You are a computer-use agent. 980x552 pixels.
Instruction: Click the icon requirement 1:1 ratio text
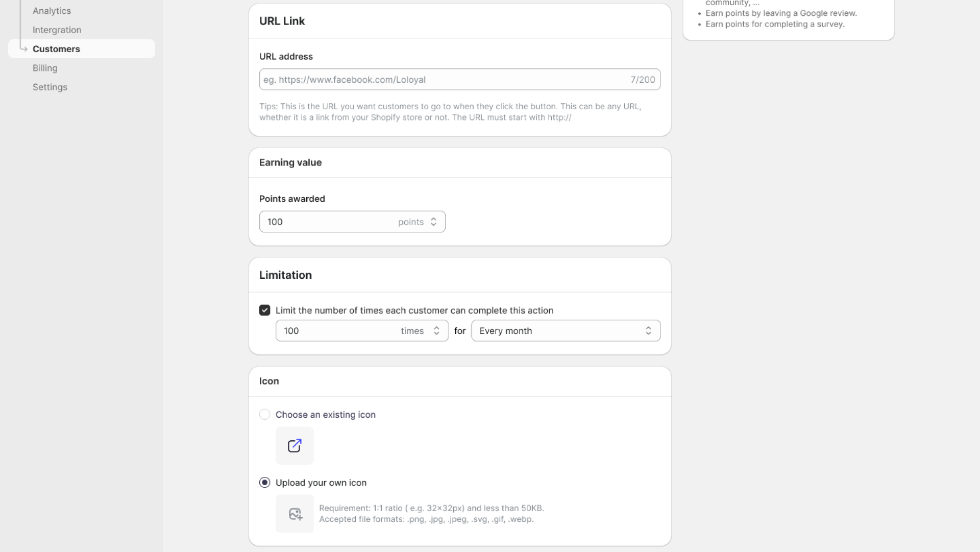pyautogui.click(x=431, y=508)
